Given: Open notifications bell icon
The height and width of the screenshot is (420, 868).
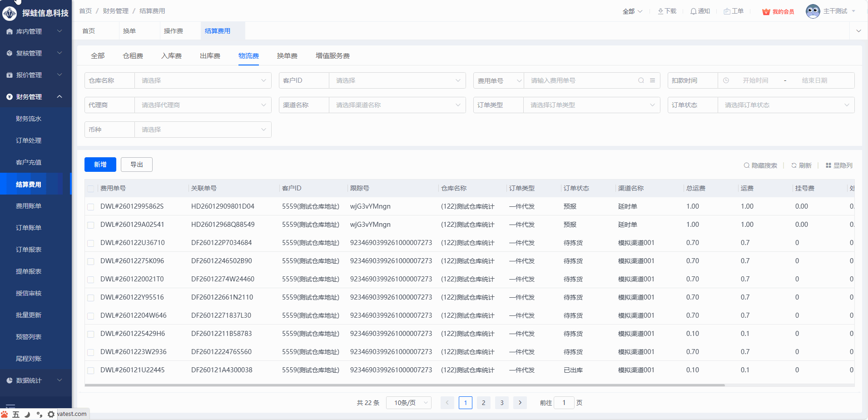Looking at the screenshot, I should pyautogui.click(x=693, y=11).
